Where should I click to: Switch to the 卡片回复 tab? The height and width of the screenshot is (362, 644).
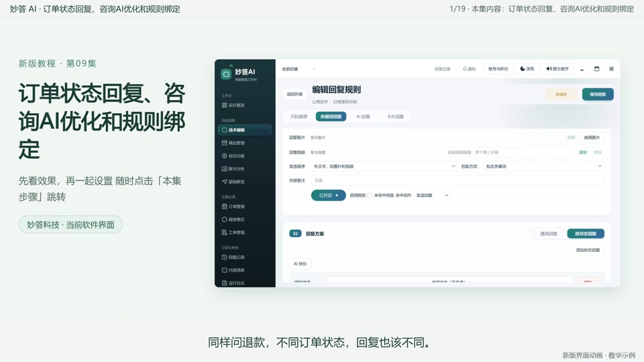click(x=395, y=117)
